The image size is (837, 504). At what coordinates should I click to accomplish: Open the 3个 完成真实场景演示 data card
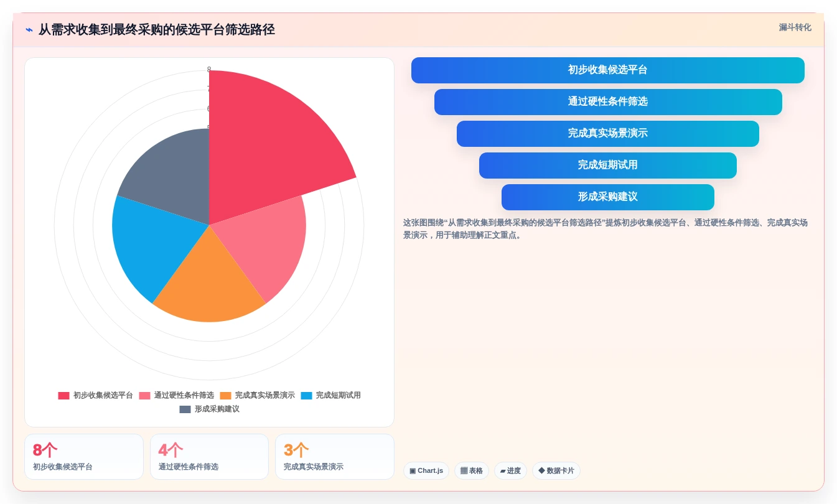point(335,457)
